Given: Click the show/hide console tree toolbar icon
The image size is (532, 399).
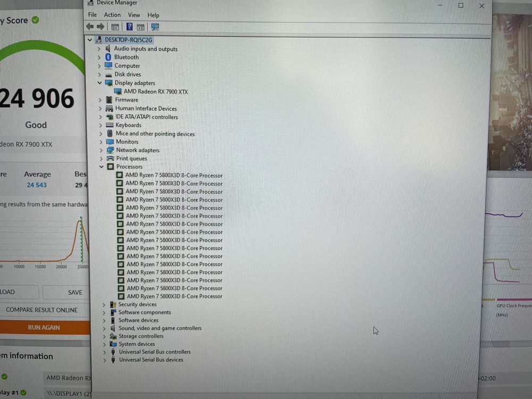Looking at the screenshot, I should [115, 27].
